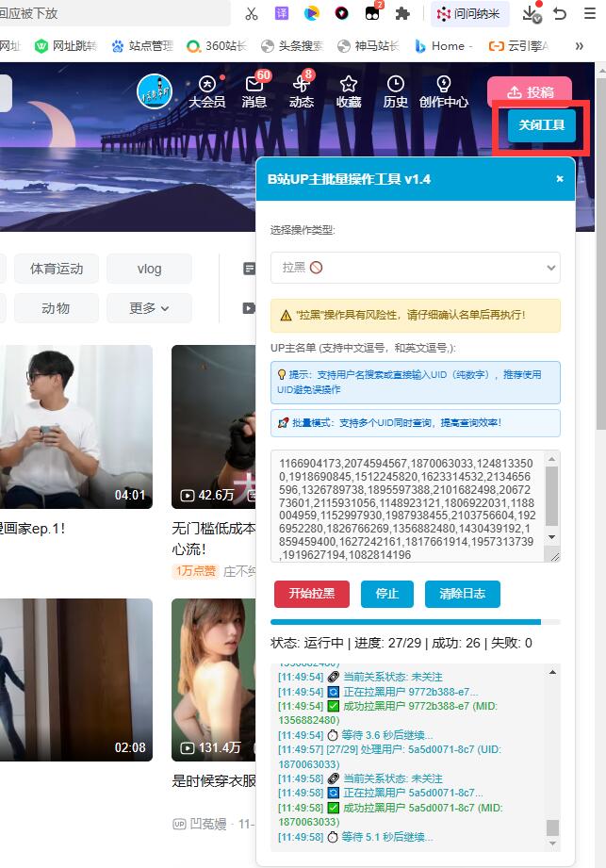Open the browser extensions puzzle icon

tap(402, 13)
